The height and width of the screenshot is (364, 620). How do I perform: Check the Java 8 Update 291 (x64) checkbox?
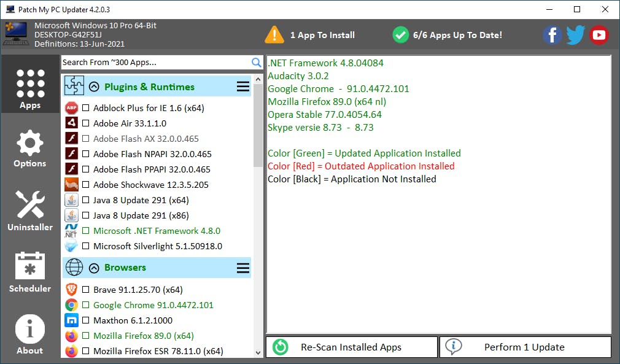(x=85, y=200)
